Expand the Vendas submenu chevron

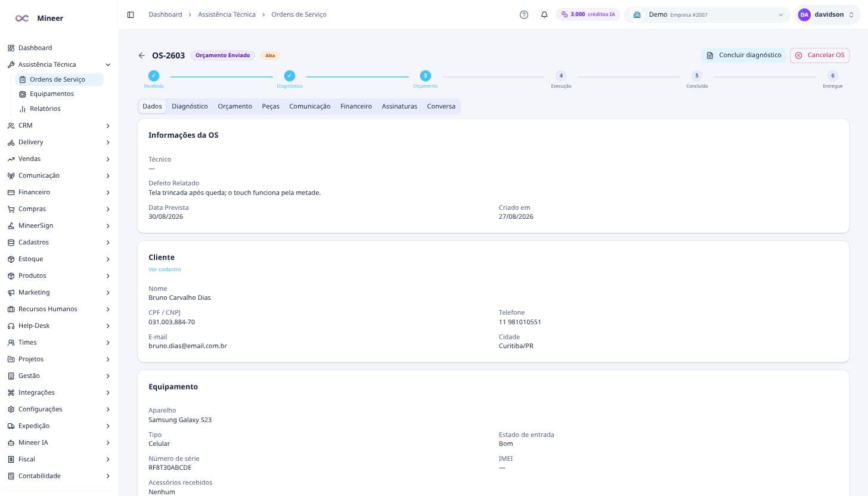(108, 159)
